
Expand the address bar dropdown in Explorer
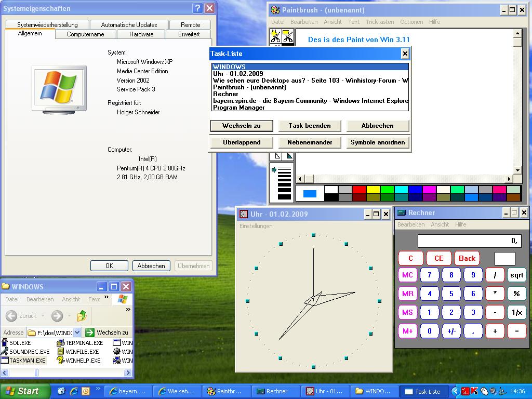[x=77, y=332]
